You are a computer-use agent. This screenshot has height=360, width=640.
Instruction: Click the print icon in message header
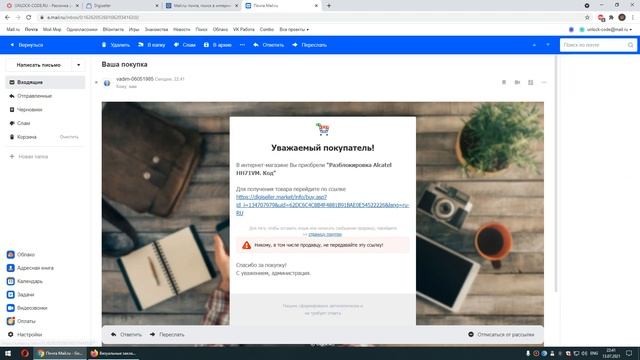point(517,82)
